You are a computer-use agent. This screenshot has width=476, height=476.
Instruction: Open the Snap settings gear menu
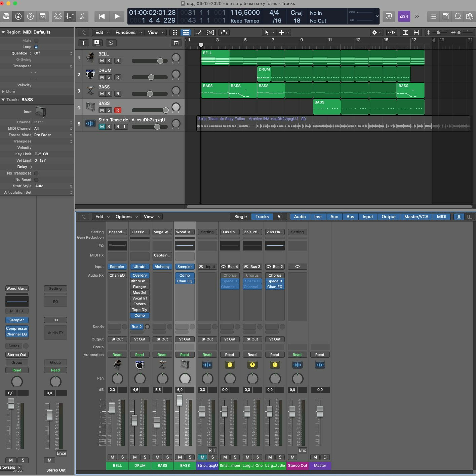(377, 32)
